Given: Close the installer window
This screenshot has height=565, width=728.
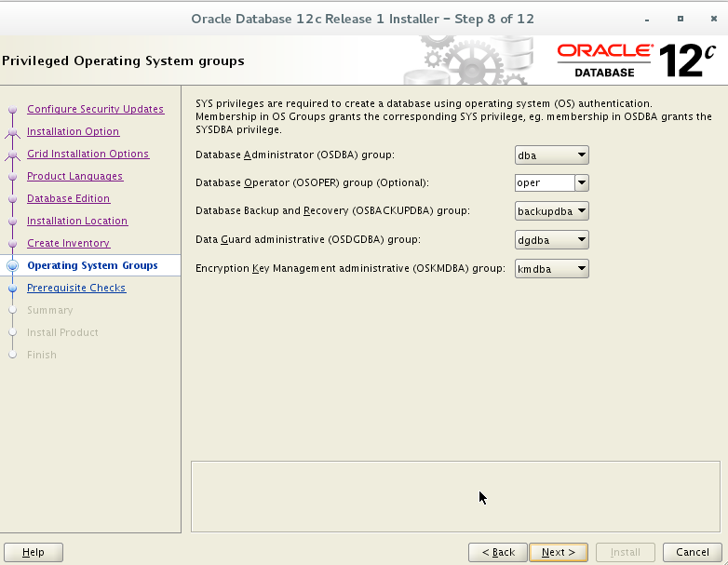Looking at the screenshot, I should (x=714, y=19).
